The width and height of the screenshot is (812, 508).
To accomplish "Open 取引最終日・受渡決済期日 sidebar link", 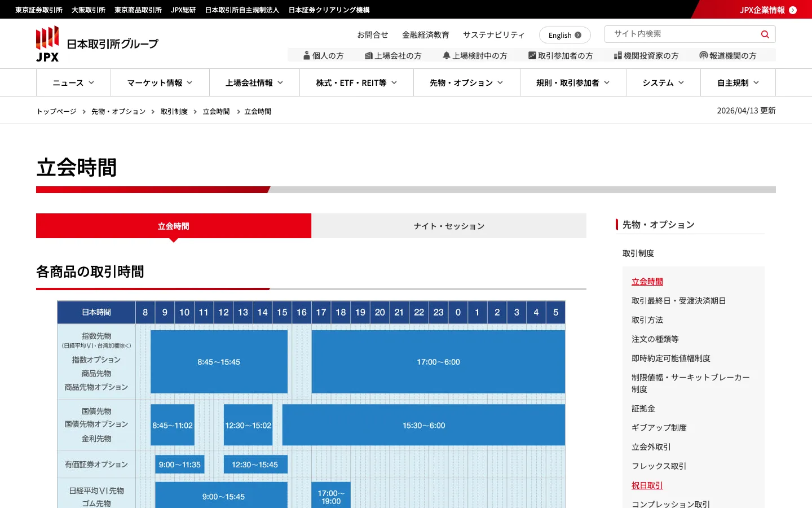I will click(679, 301).
